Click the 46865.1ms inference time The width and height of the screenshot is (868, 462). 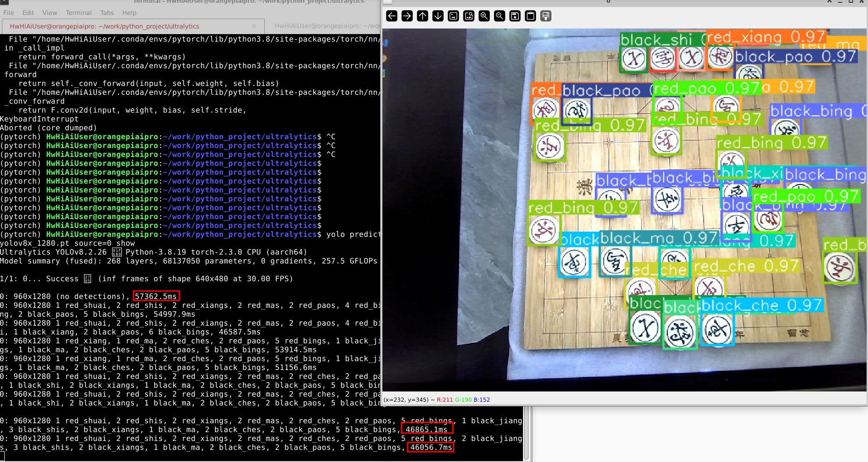click(x=426, y=429)
